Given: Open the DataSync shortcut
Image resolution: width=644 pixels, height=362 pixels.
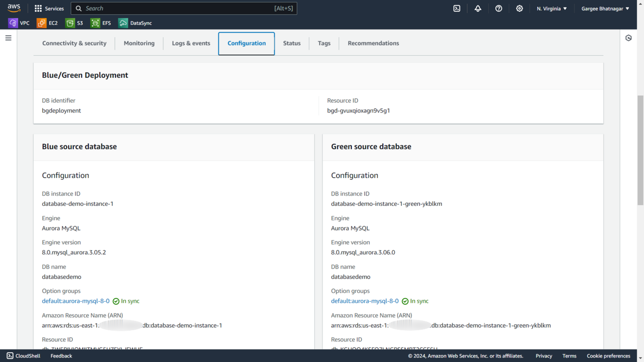Looking at the screenshot, I should (x=135, y=23).
